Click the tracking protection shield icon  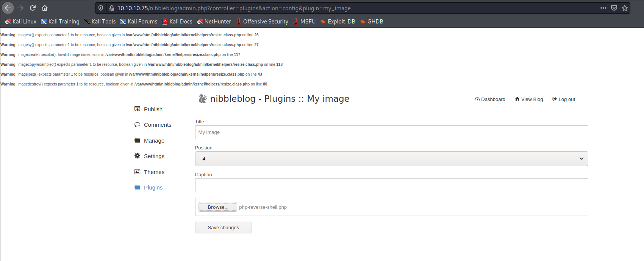tap(101, 8)
